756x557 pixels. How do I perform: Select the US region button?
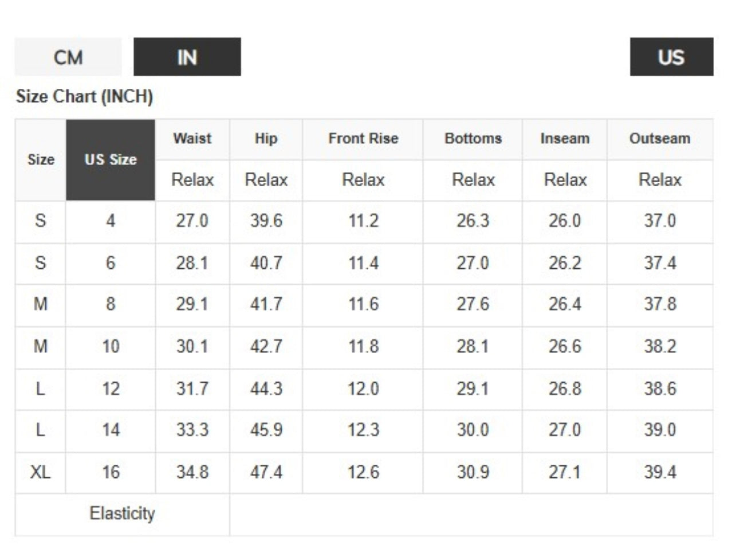(671, 57)
